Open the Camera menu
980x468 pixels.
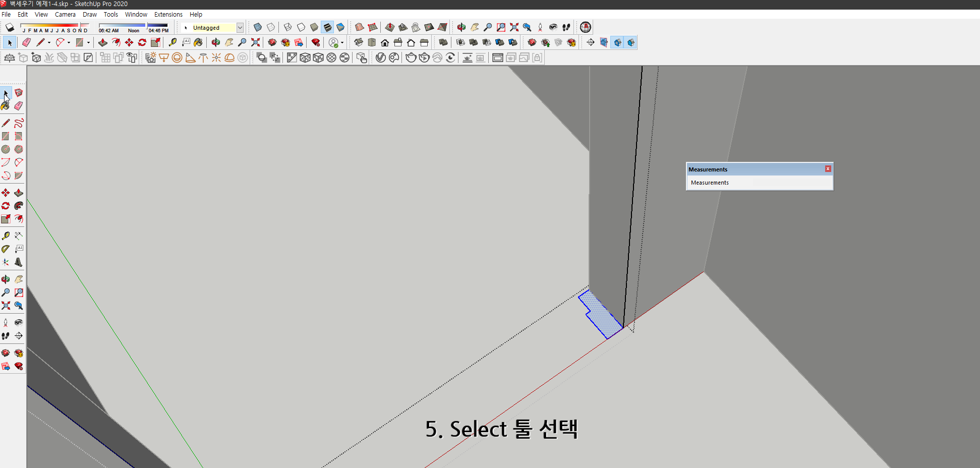[x=65, y=14]
